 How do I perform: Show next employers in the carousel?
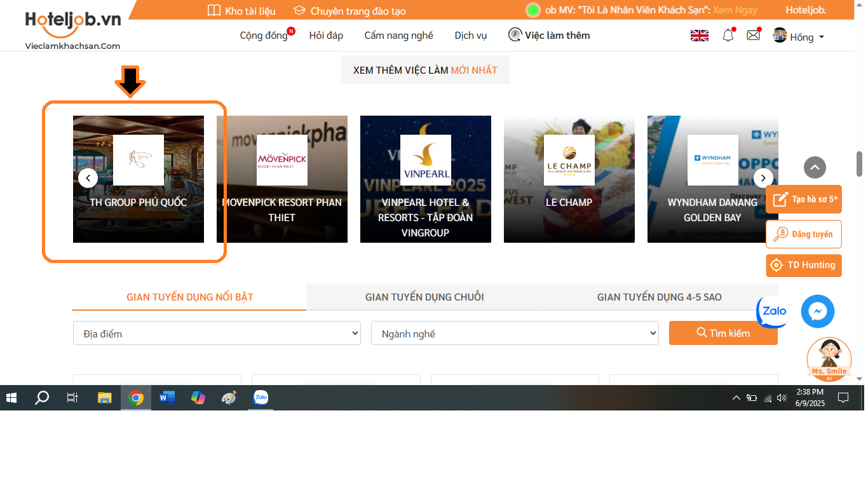[763, 178]
